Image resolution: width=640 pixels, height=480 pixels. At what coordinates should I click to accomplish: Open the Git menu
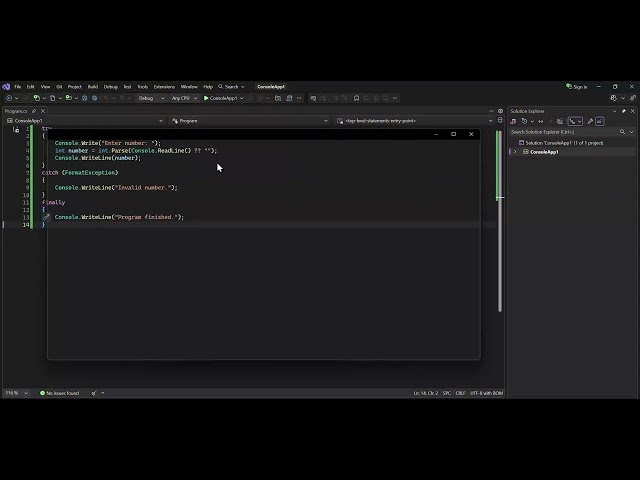click(59, 87)
